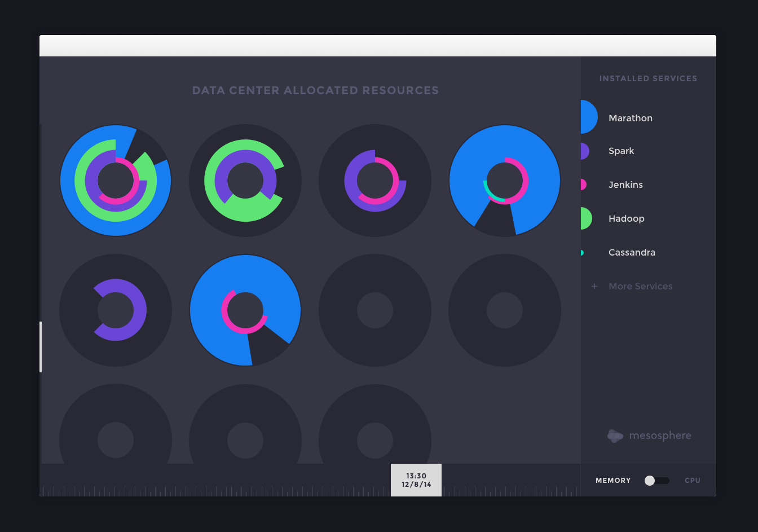Select the mostly blue node chart top right

pyautogui.click(x=504, y=180)
